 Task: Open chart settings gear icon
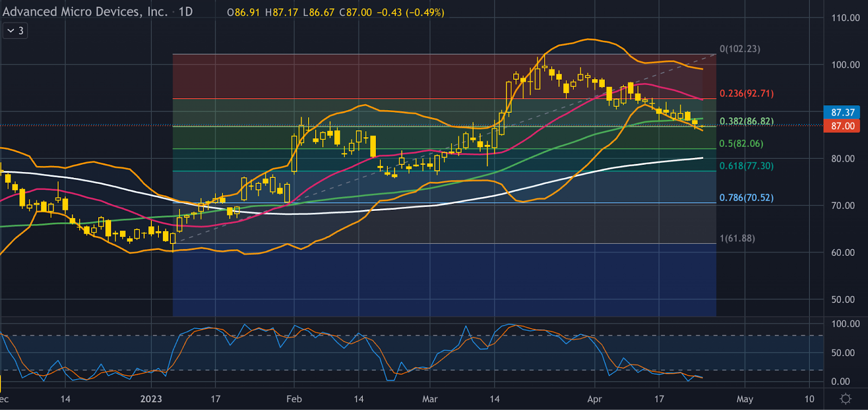(x=845, y=399)
